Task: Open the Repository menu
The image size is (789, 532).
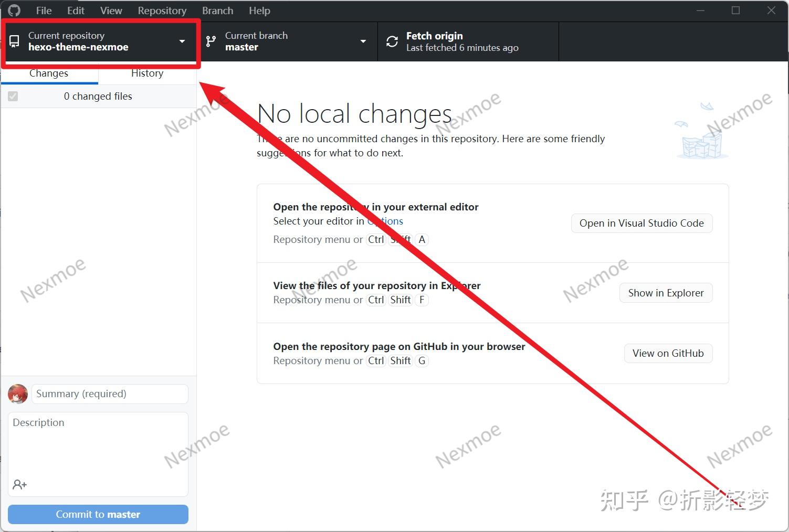Action: (x=162, y=10)
